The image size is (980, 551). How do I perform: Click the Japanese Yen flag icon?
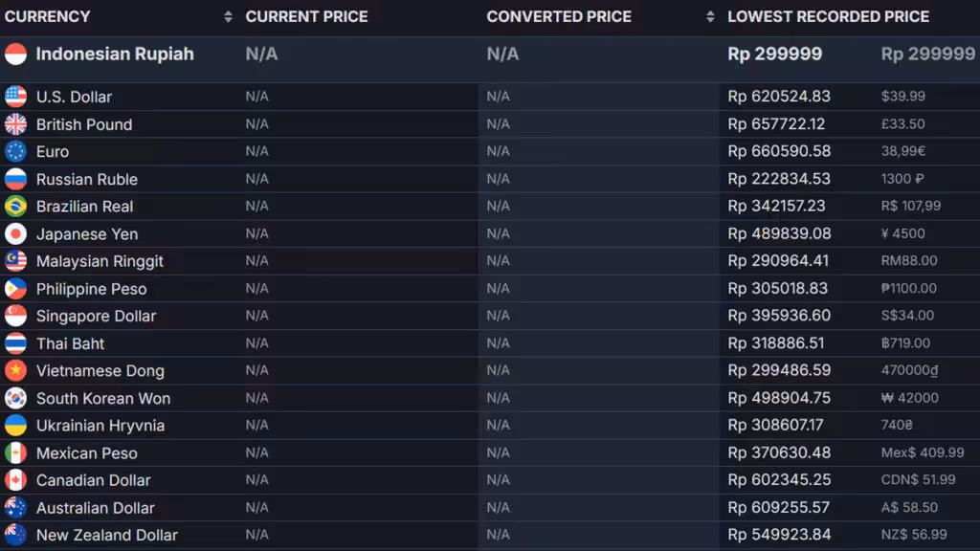(15, 234)
